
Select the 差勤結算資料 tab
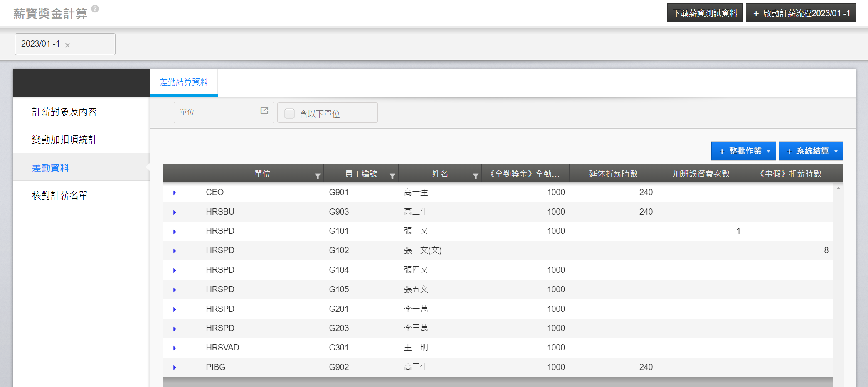[x=184, y=82]
